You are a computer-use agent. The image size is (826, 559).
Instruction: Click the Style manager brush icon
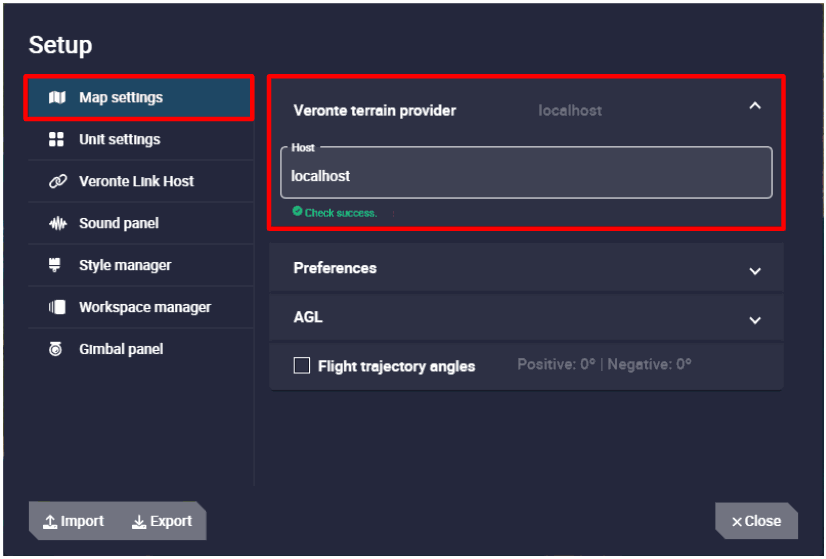pyautogui.click(x=57, y=265)
